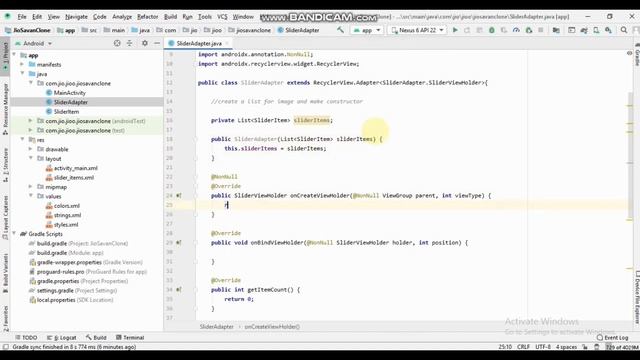Click the 4 spaces indent indicator

[567, 347]
